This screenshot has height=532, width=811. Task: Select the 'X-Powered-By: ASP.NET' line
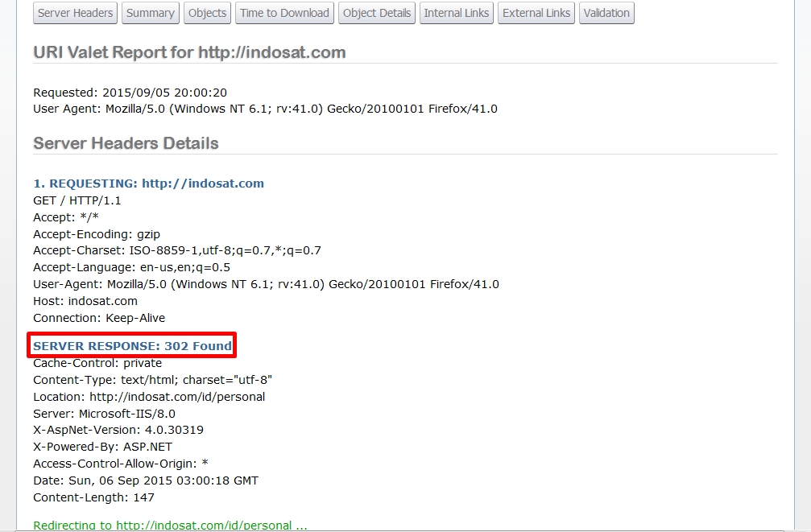click(102, 447)
